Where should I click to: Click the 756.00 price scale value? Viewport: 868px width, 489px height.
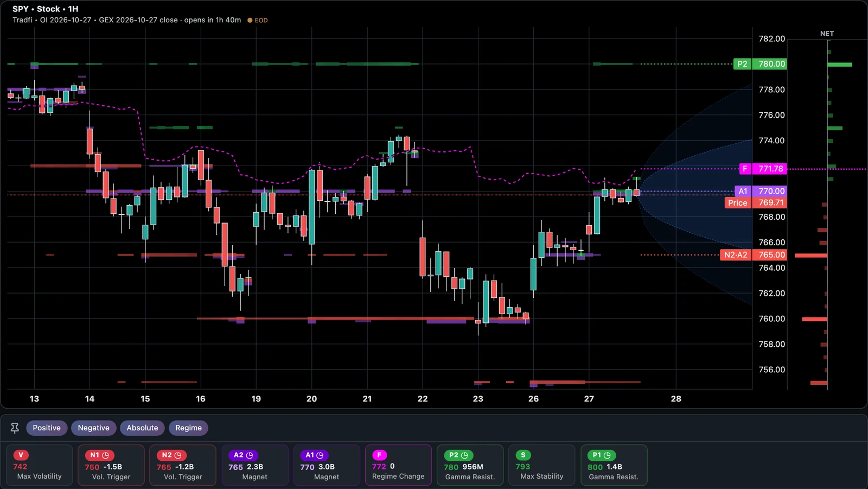coord(771,370)
